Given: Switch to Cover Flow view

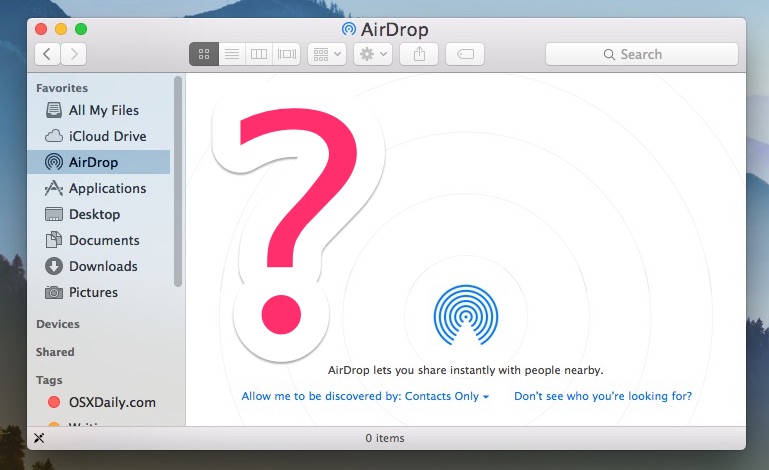Looking at the screenshot, I should [286, 54].
